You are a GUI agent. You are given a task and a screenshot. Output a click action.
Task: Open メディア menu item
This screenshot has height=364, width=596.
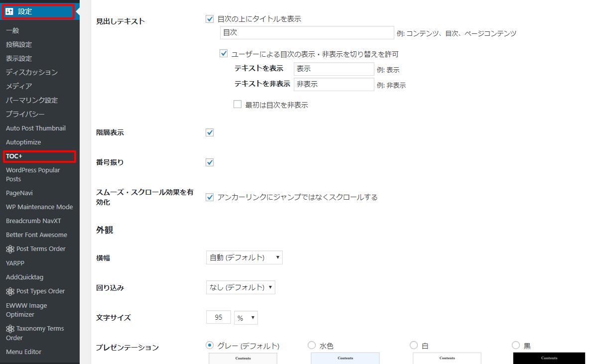[19, 86]
